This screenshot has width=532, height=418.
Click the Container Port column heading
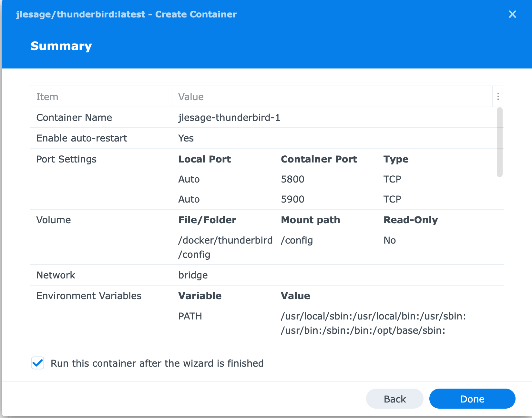click(x=319, y=159)
